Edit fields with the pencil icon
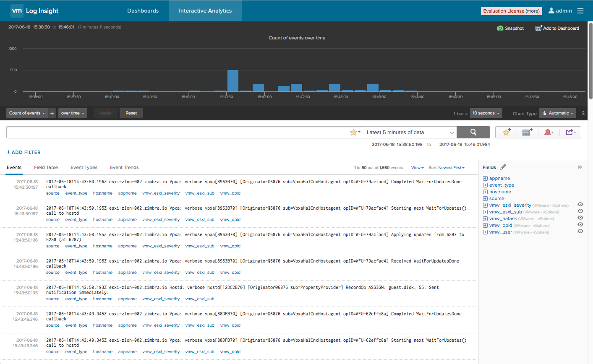The image size is (593, 364). (503, 167)
